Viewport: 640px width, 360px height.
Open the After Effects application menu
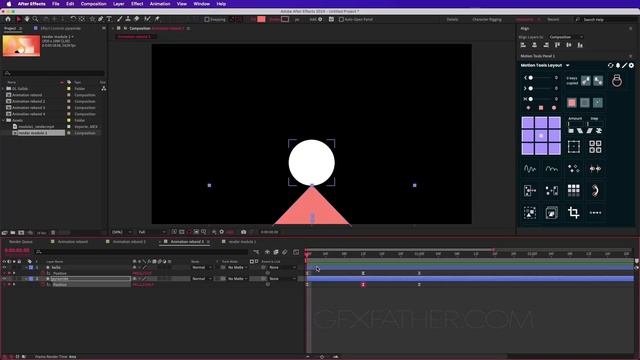pos(32,4)
